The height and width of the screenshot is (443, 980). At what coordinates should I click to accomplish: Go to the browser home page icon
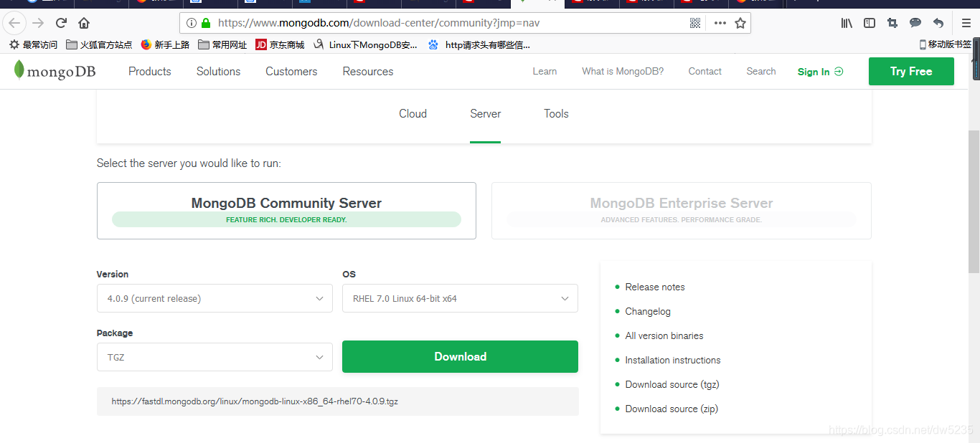(x=84, y=23)
